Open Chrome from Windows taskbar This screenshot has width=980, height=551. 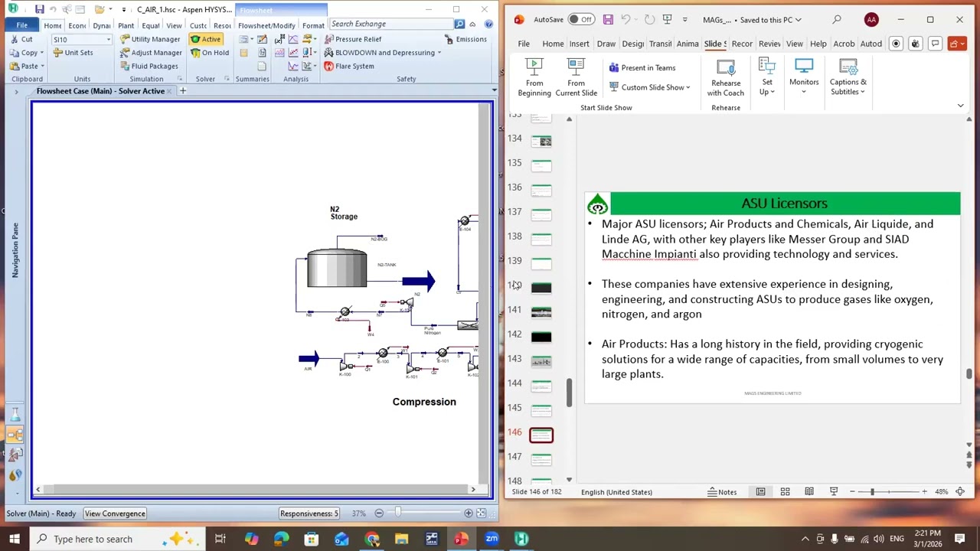pos(371,539)
